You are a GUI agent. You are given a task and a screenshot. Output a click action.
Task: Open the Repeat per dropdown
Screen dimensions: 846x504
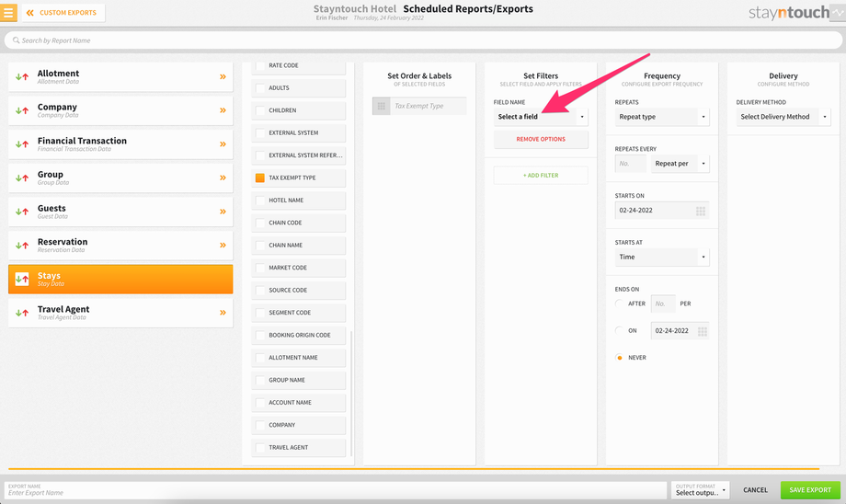[680, 164]
